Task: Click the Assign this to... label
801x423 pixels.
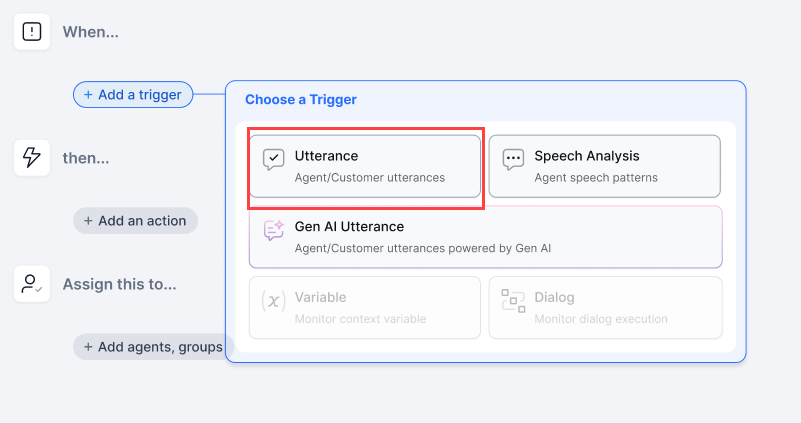Action: tap(120, 284)
